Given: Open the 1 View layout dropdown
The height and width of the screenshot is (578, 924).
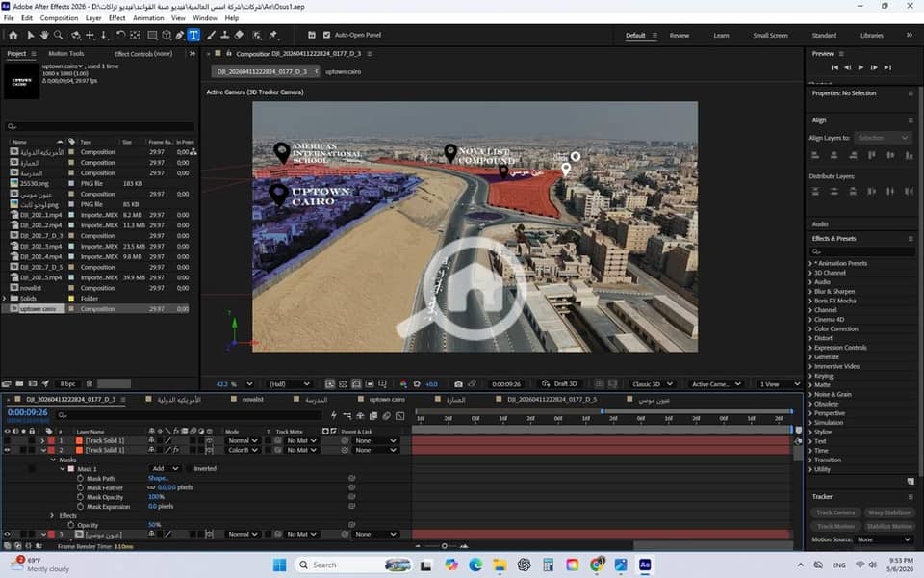Looking at the screenshot, I should tap(780, 384).
